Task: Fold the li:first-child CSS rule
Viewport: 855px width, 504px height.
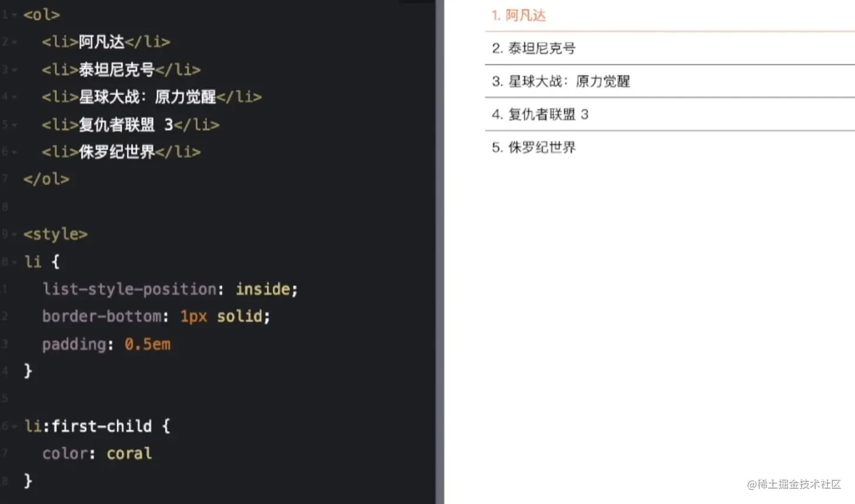Action: click(13, 427)
